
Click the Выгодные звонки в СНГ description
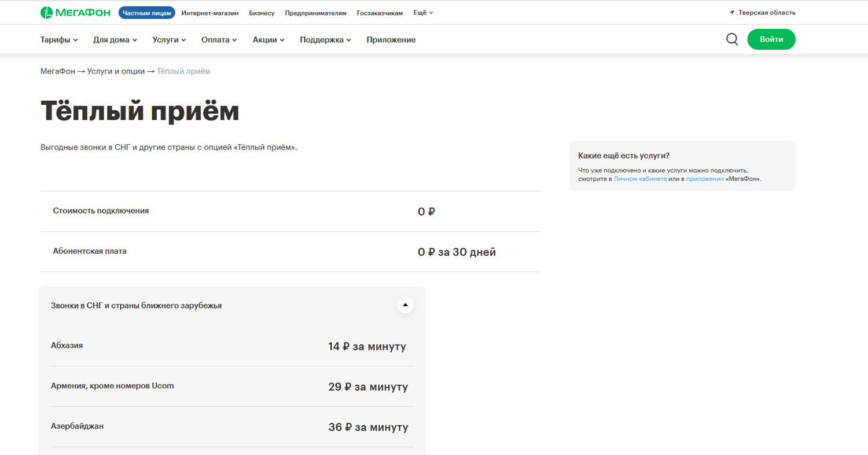click(x=168, y=147)
